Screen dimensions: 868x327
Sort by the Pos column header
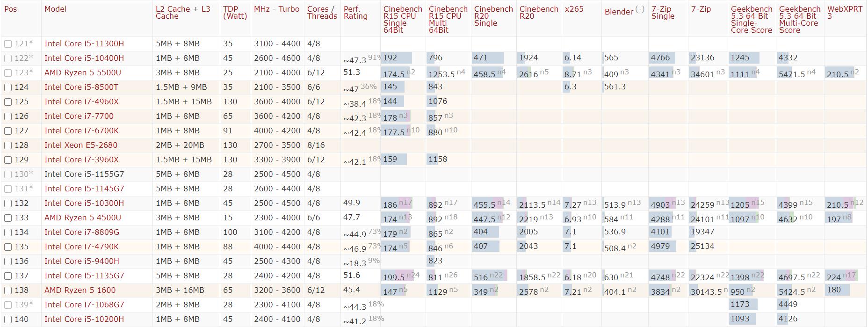pos(10,9)
